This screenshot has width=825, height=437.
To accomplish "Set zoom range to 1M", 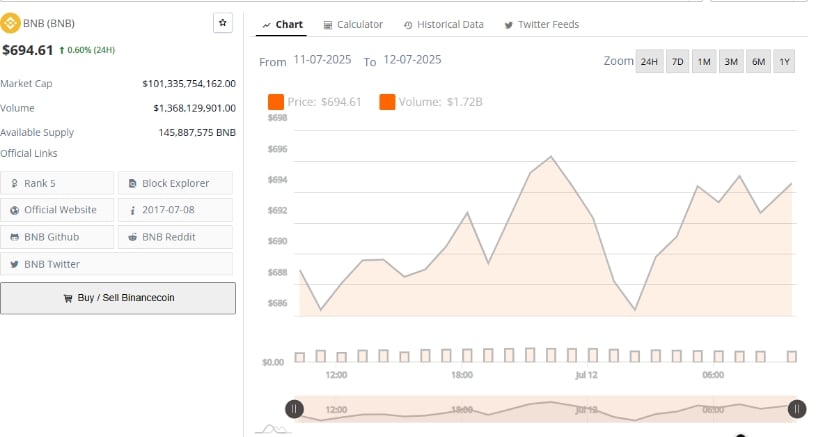I will tap(704, 62).
